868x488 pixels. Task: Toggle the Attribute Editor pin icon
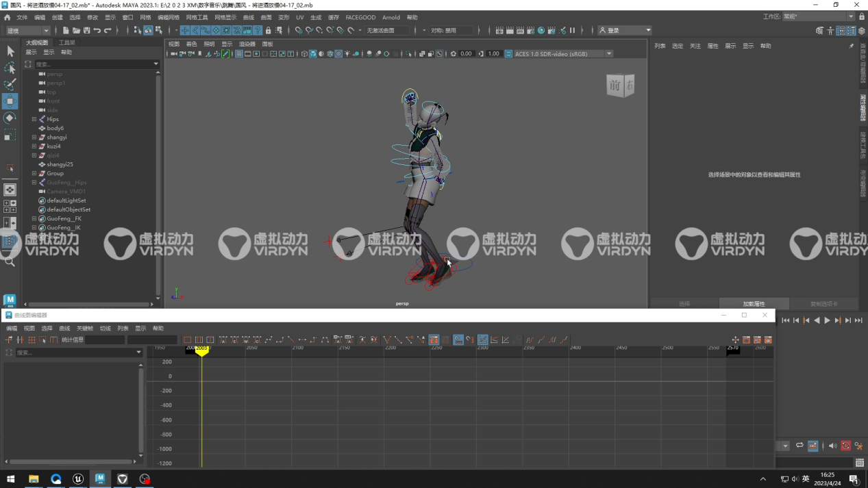click(x=852, y=46)
